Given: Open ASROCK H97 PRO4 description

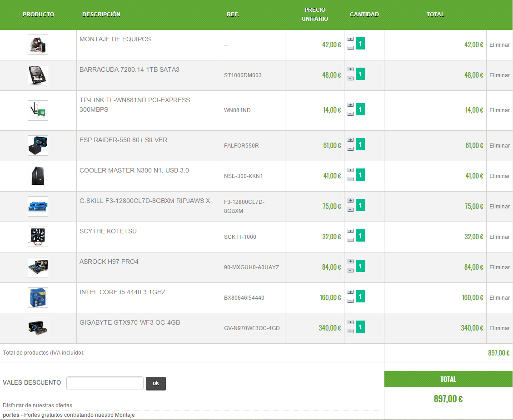Looking at the screenshot, I should click(x=109, y=262).
